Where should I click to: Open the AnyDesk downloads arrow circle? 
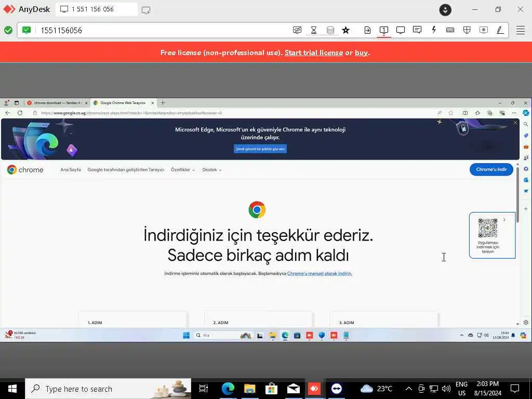(x=445, y=10)
